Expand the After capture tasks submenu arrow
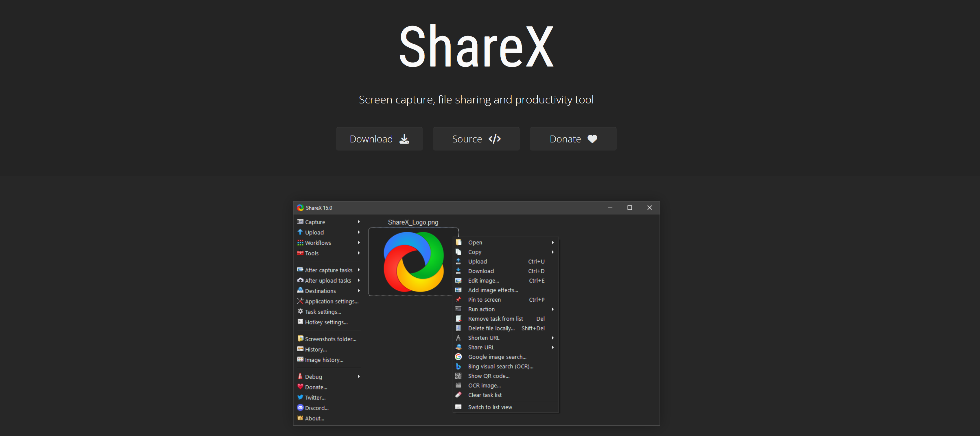 coord(358,270)
